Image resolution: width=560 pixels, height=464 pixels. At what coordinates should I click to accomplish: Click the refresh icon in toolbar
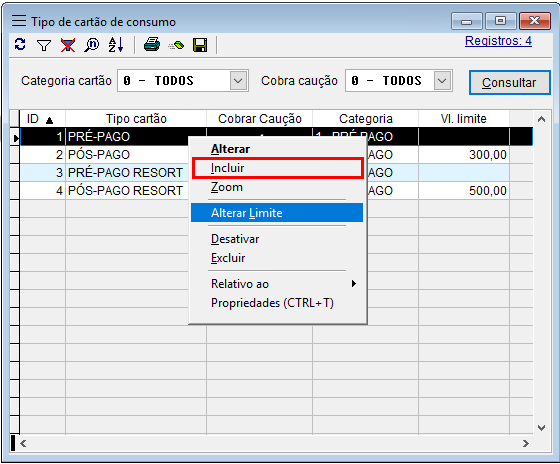click(20, 45)
